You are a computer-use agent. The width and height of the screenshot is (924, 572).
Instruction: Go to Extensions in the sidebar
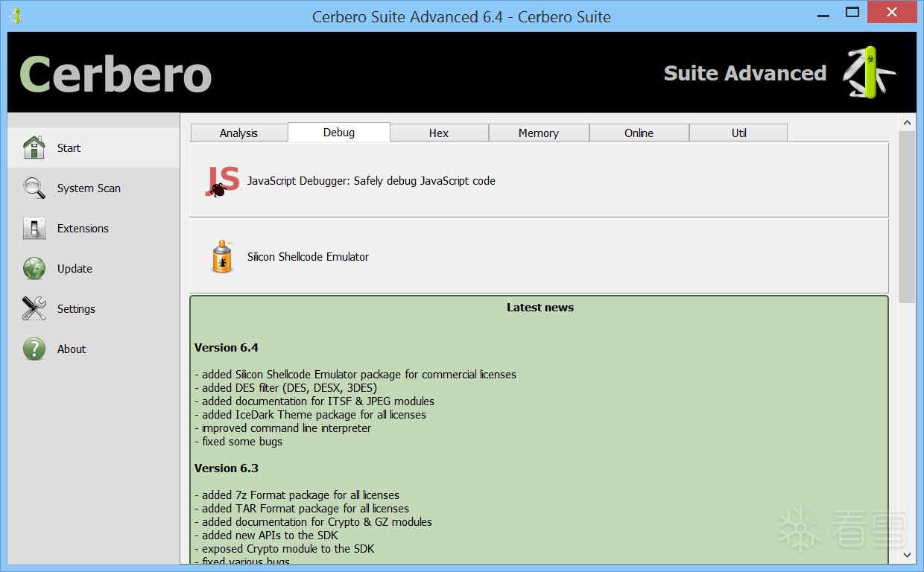(83, 229)
